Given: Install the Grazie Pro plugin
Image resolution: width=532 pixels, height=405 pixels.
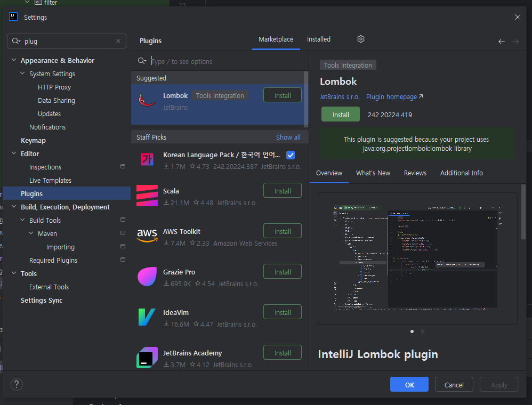Looking at the screenshot, I should tap(283, 272).
